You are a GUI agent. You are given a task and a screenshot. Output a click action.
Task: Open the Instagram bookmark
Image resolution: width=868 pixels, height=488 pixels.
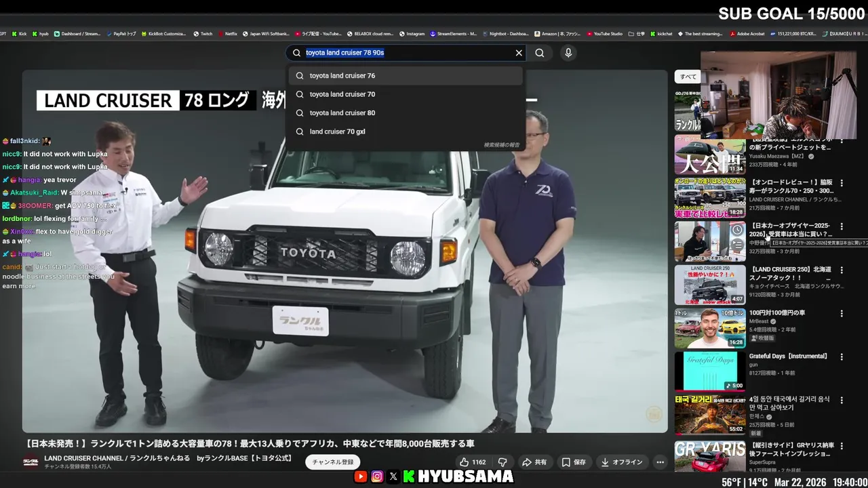click(x=412, y=33)
